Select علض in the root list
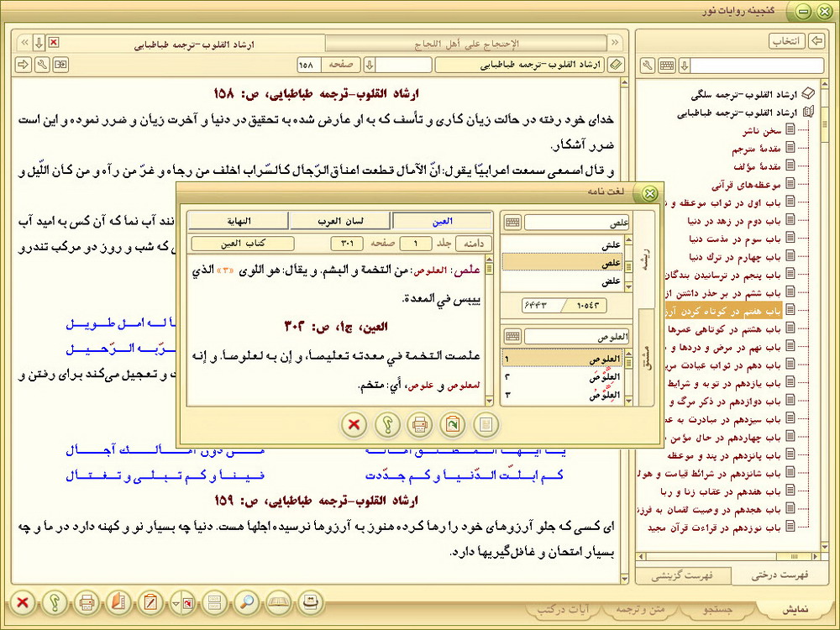This screenshot has width=840, height=630. coord(563,281)
